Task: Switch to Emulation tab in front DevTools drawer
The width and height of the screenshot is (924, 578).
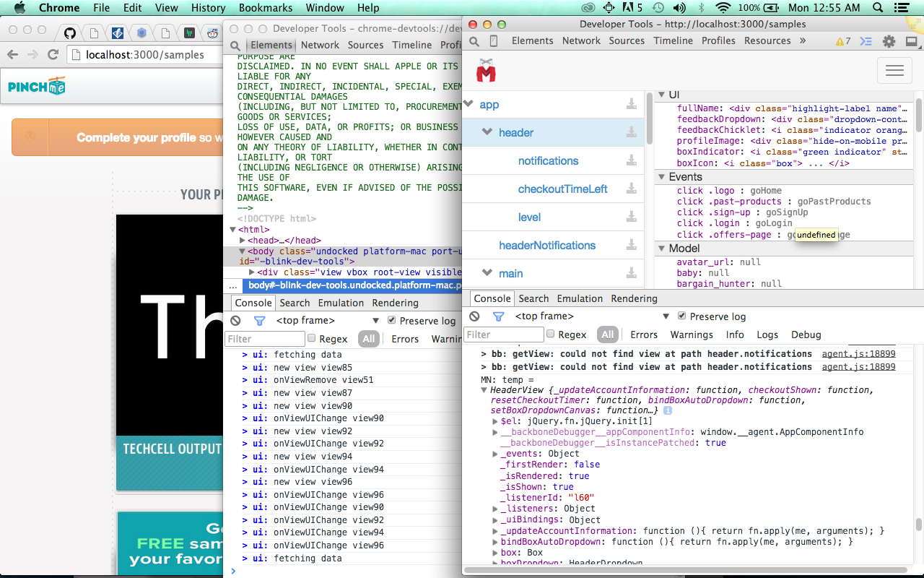Action: (580, 298)
